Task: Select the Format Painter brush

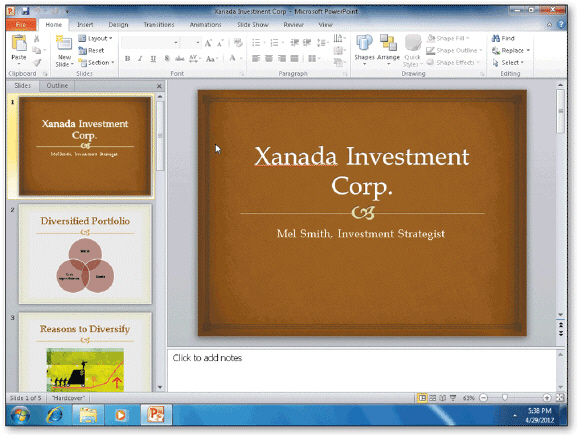Action: (36, 62)
